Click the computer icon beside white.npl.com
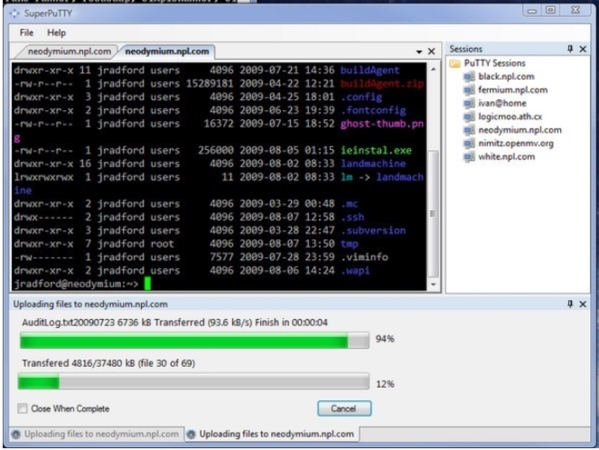 [469, 157]
